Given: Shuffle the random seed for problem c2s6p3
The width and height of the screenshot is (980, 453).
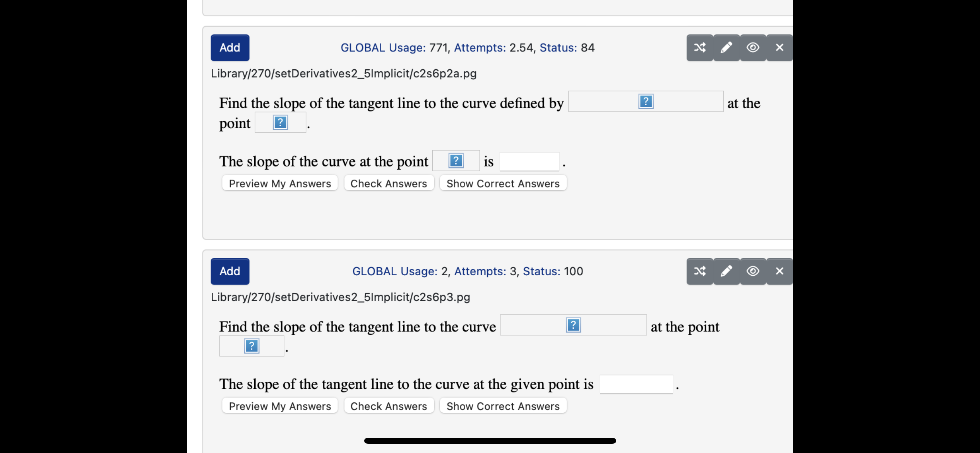Looking at the screenshot, I should coord(699,271).
